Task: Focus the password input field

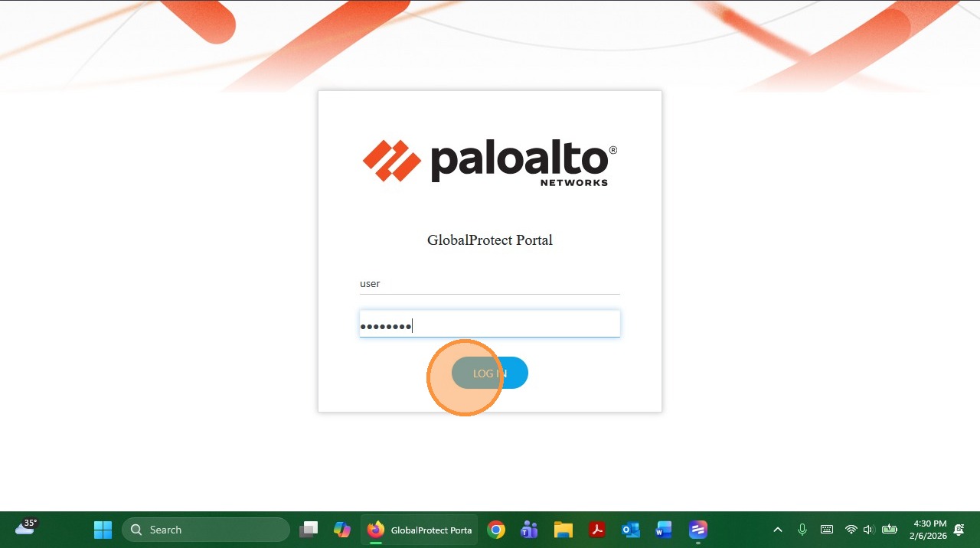Action: tap(490, 324)
